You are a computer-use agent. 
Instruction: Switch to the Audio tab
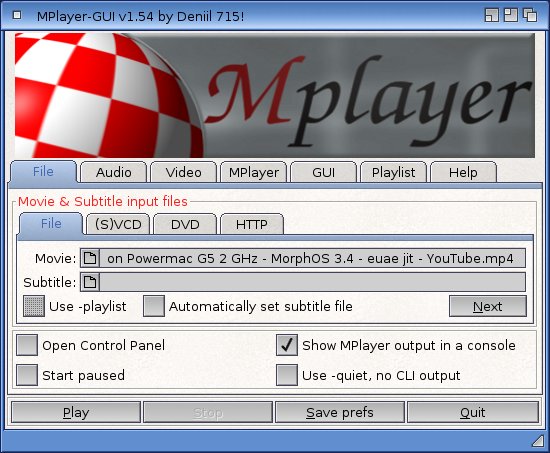pos(113,172)
